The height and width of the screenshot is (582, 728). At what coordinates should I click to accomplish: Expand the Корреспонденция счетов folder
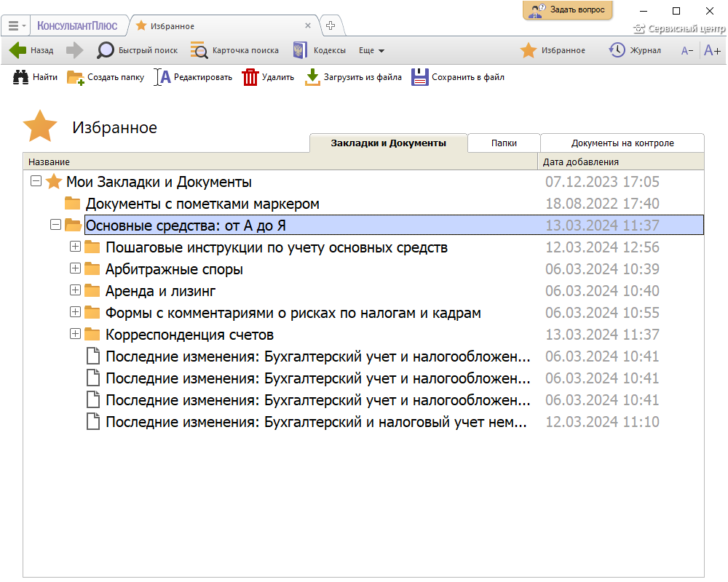pyautogui.click(x=75, y=333)
